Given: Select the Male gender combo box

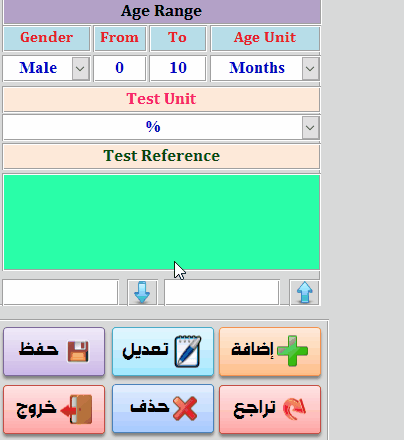Looking at the screenshot, I should point(46,69).
